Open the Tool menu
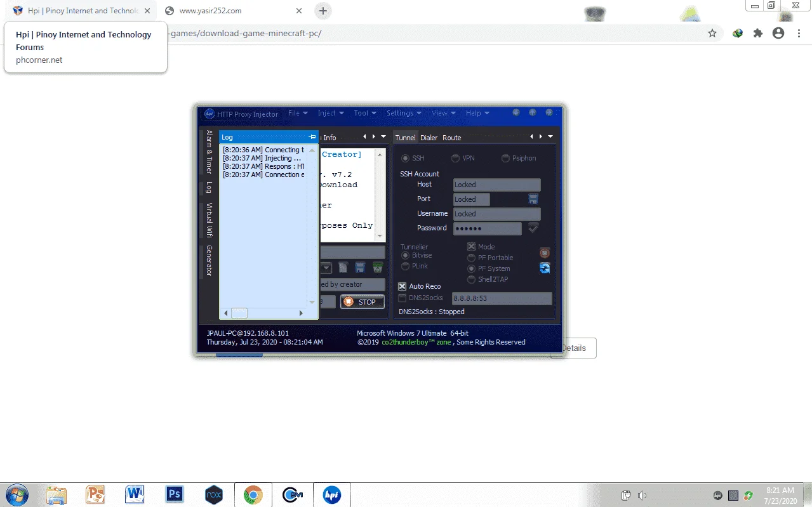 pos(364,113)
